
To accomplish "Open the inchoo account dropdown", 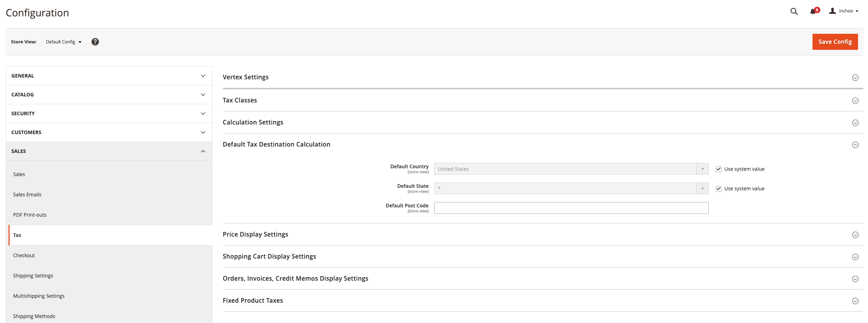I will (848, 11).
